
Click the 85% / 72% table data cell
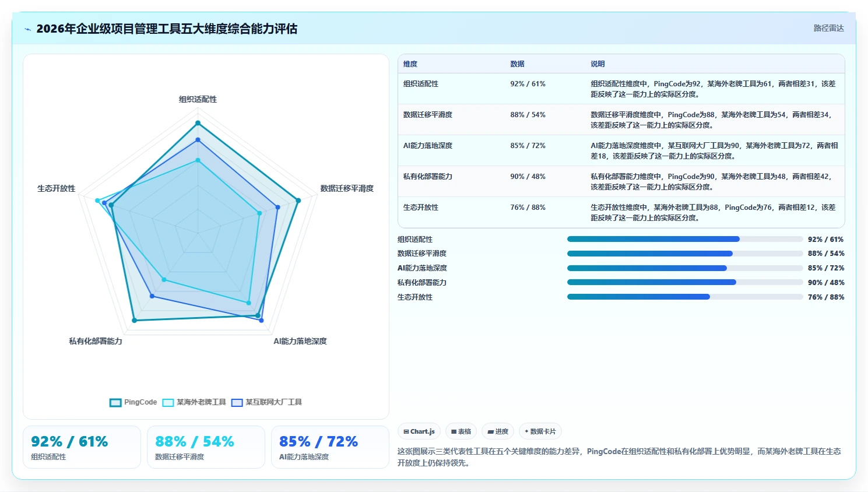528,146
